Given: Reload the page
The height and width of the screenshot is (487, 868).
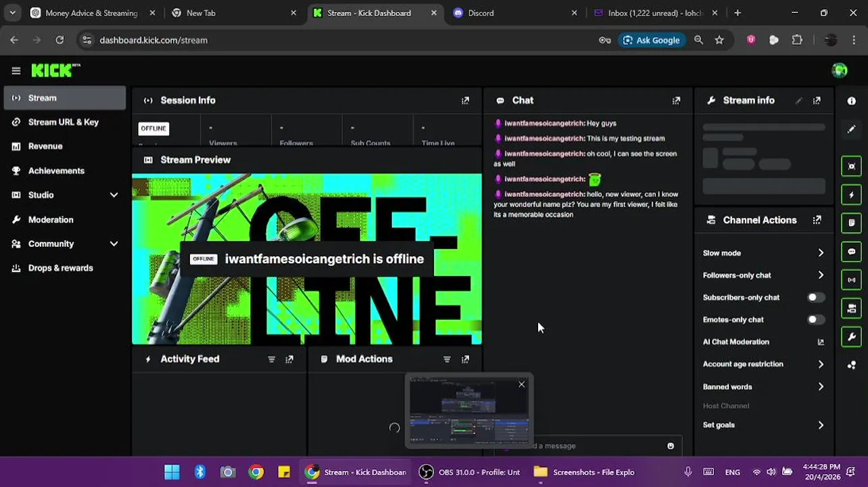Looking at the screenshot, I should point(59,40).
